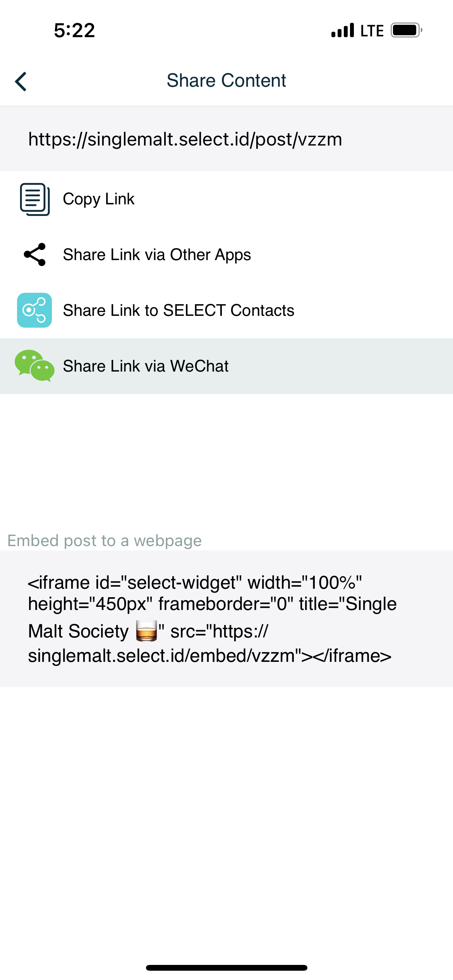Choose Share Link to SELECT Contacts

(178, 310)
